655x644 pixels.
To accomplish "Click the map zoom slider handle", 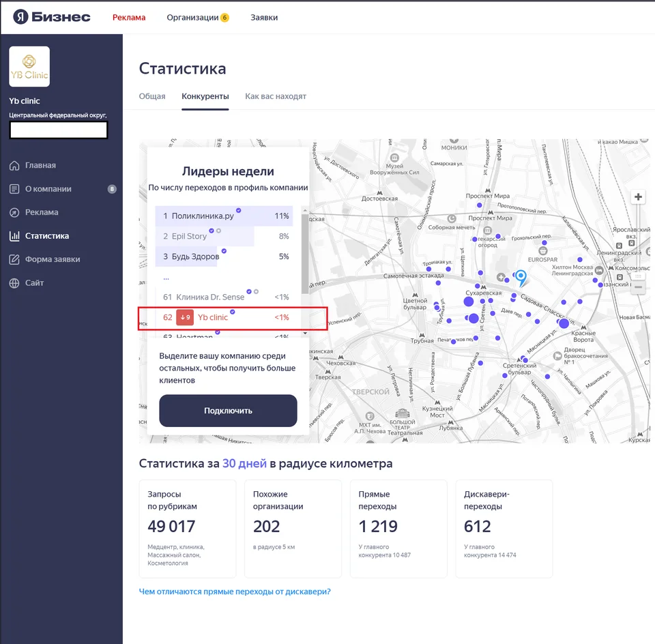I will coord(638,276).
